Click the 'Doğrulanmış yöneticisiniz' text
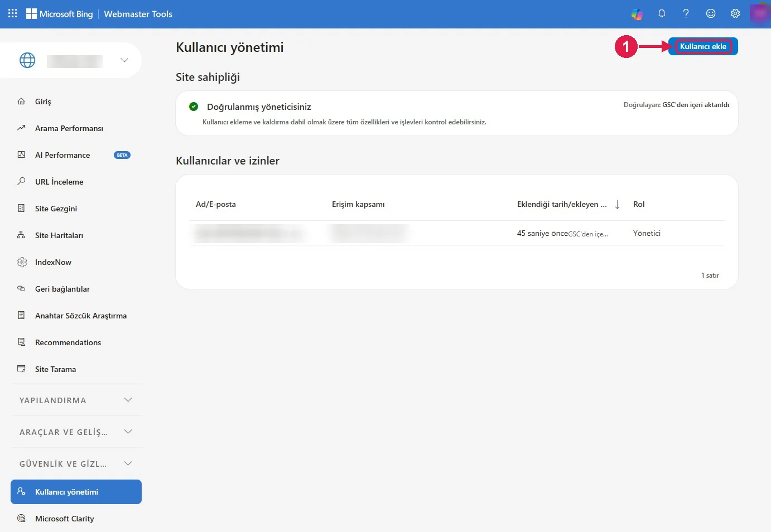 click(259, 107)
